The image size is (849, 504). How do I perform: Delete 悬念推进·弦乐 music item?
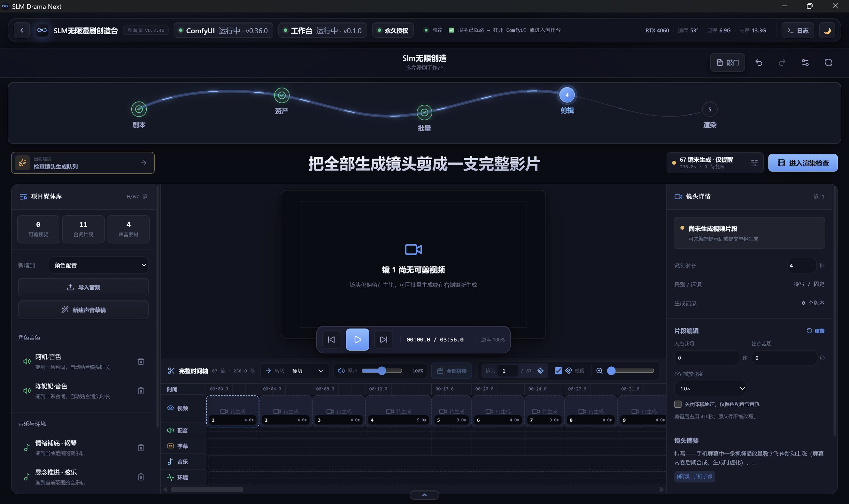pos(141,477)
